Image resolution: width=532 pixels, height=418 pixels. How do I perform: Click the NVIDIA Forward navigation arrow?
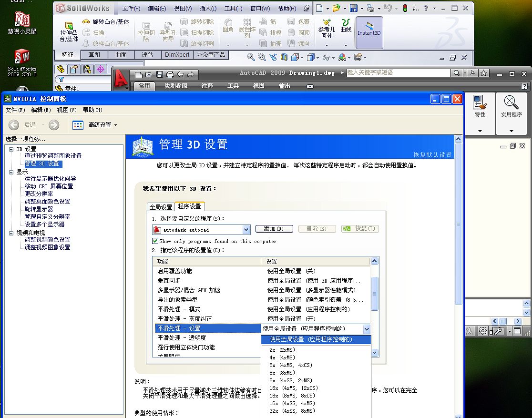(53, 125)
